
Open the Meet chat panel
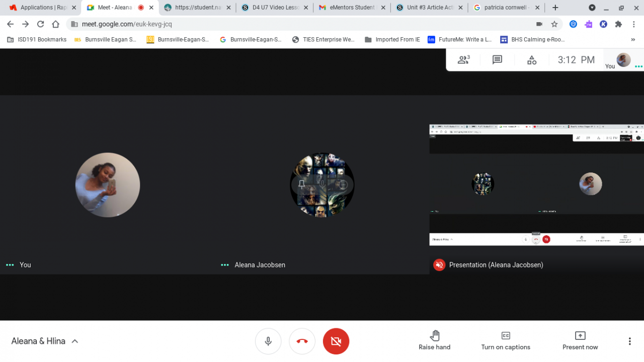click(497, 60)
